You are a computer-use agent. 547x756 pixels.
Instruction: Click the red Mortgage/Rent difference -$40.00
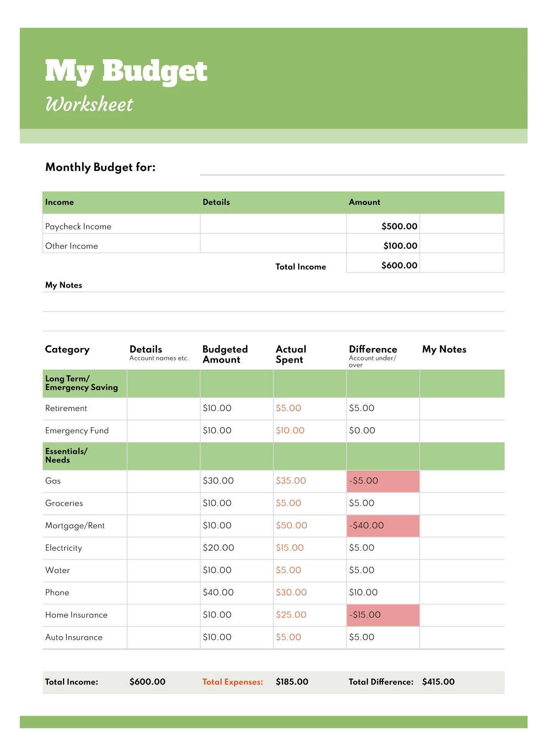click(x=383, y=526)
